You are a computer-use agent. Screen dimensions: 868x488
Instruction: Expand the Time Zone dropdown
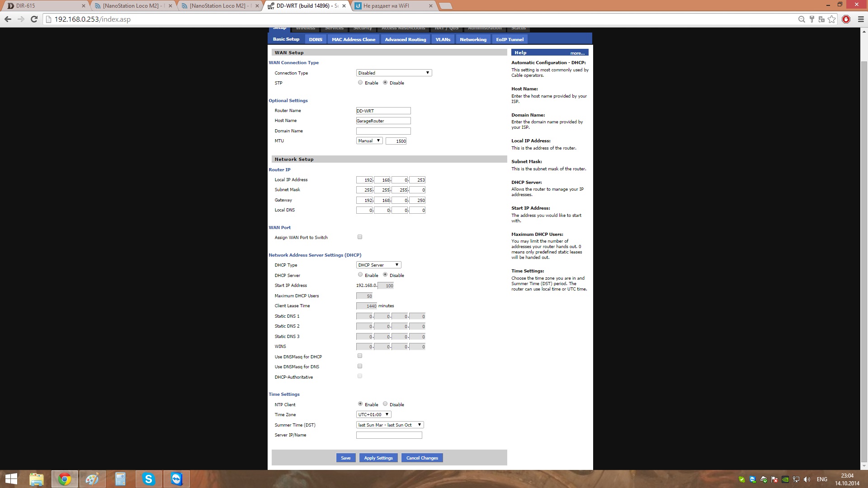pos(373,414)
